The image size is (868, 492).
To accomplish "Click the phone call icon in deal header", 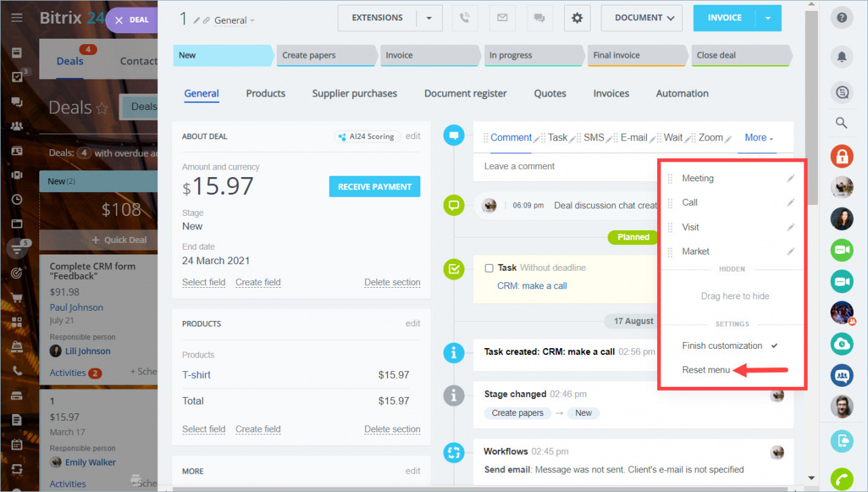I will pyautogui.click(x=465, y=18).
